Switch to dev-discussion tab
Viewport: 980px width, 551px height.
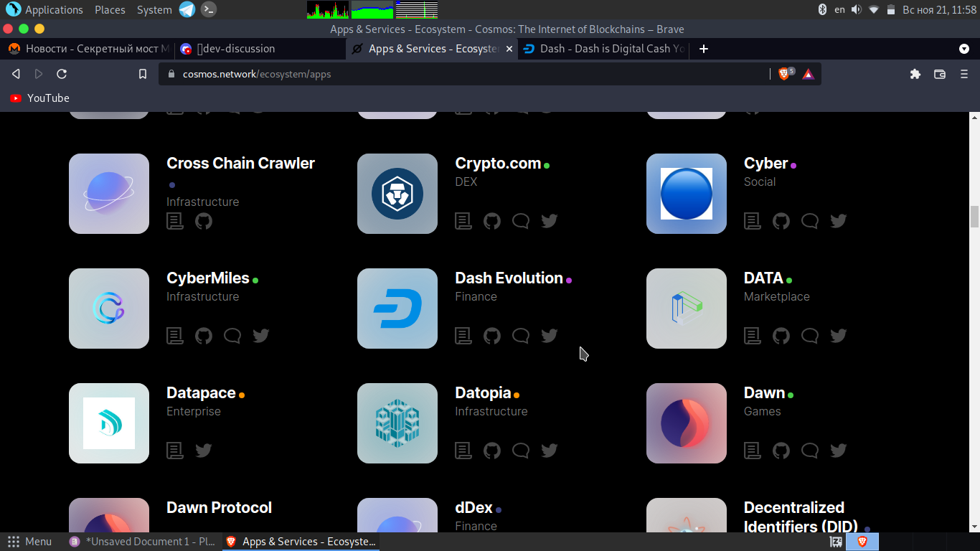pos(259,49)
